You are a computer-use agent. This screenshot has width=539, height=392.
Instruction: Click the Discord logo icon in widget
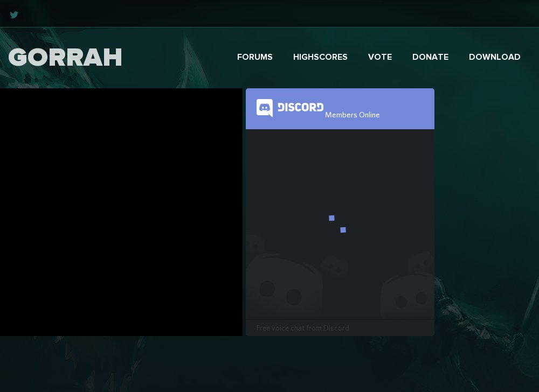pos(265,108)
